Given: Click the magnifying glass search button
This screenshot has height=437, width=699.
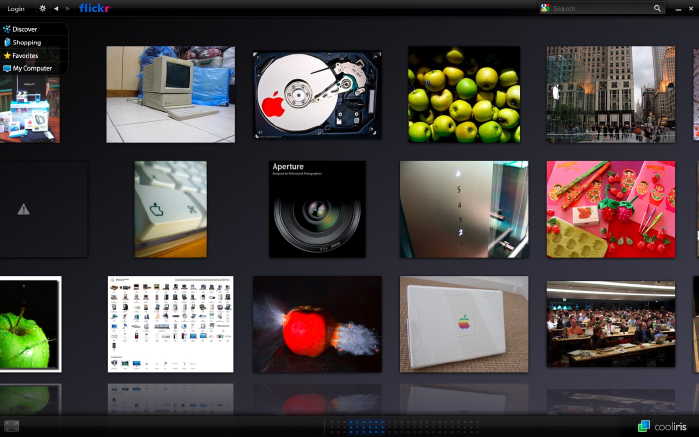Looking at the screenshot, I should [x=658, y=8].
